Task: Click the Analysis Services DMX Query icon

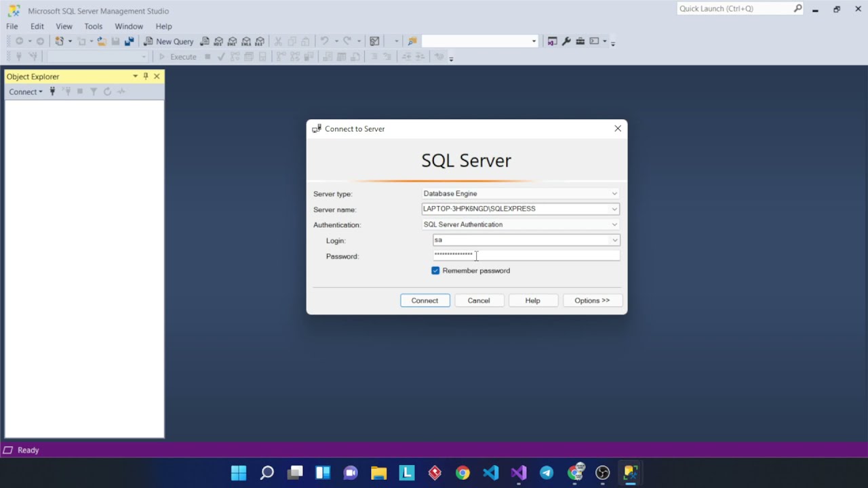Action: [232, 41]
